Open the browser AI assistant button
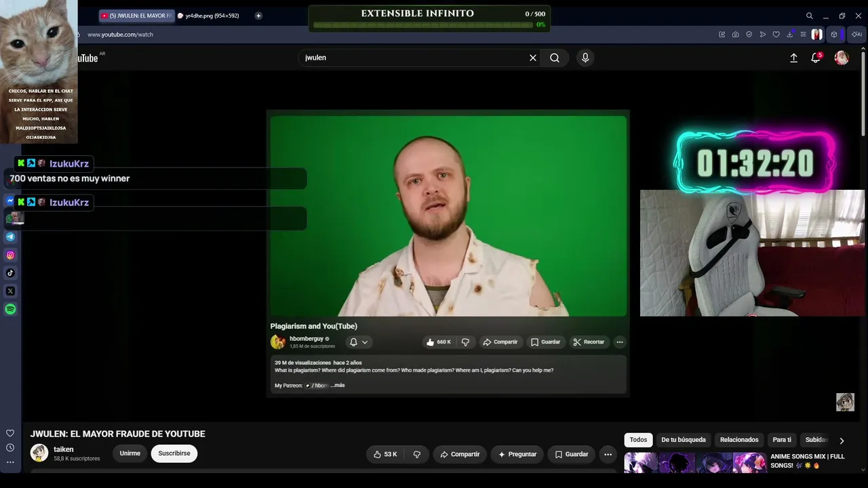Viewport: 868px width, 488px height. pos(856,35)
